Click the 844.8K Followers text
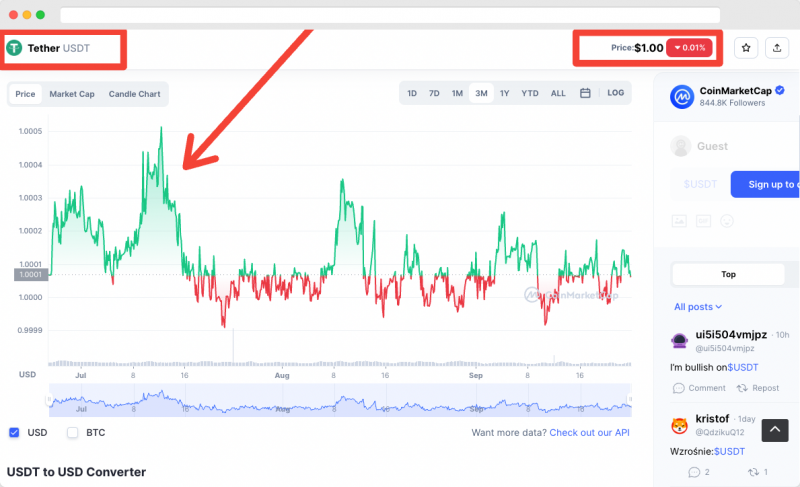800x487 pixels. pyautogui.click(x=732, y=103)
